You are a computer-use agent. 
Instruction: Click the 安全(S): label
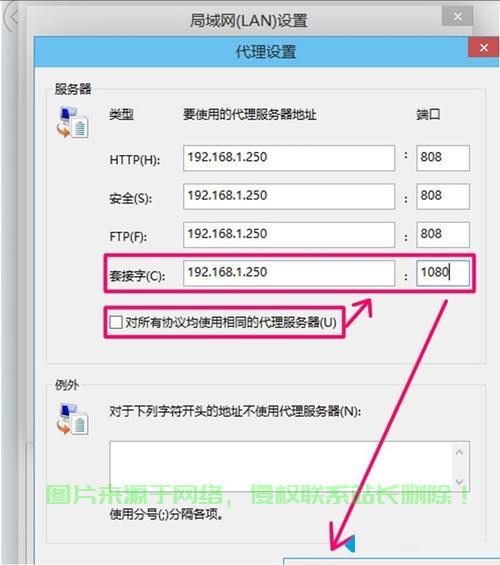131,198
